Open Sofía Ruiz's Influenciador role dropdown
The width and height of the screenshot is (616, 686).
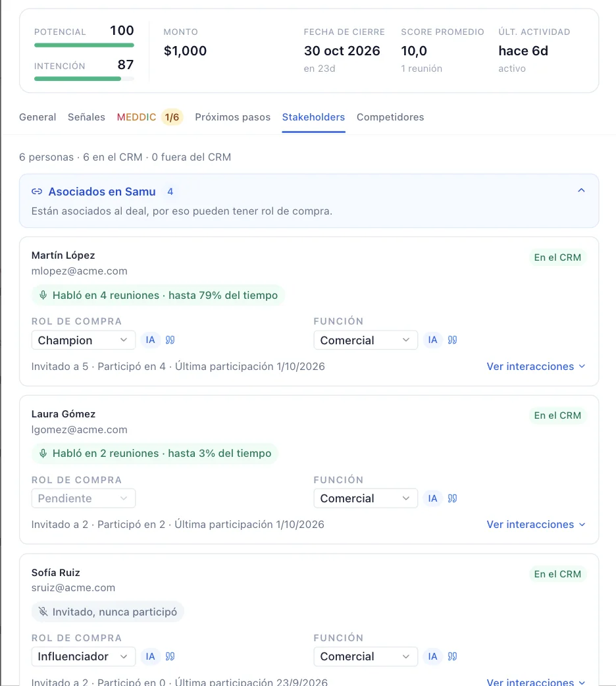[x=83, y=656]
